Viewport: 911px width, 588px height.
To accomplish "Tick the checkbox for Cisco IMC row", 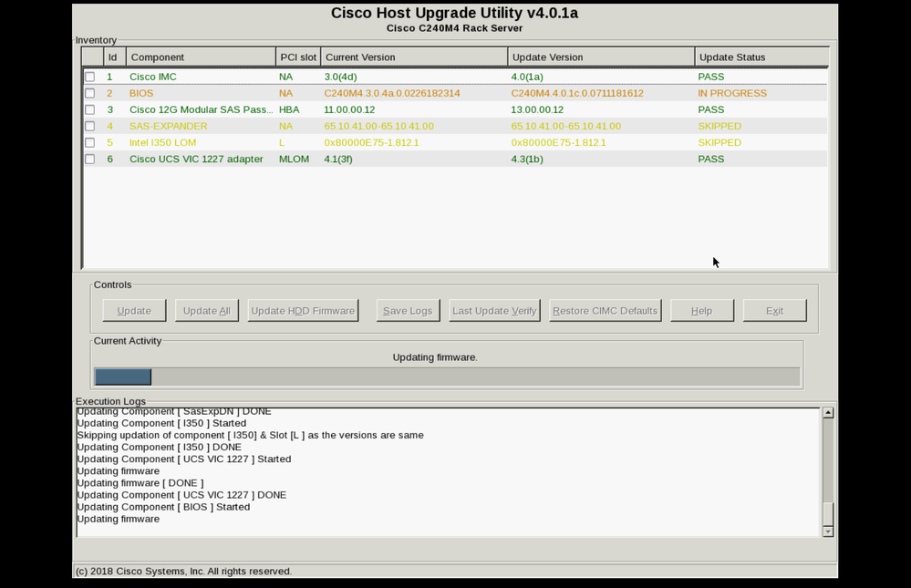I will tap(89, 77).
